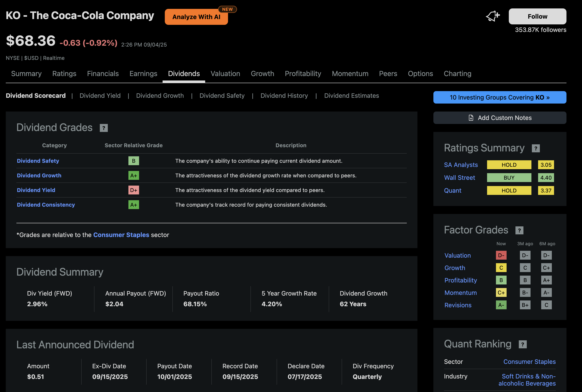Click the Quant Ranking help question icon
This screenshot has height=392, width=582.
[x=523, y=344]
